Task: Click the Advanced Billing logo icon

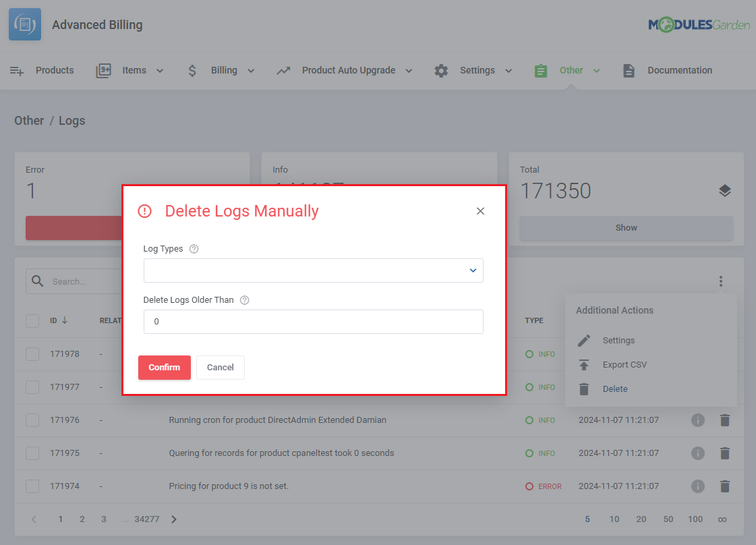Action: tap(25, 24)
